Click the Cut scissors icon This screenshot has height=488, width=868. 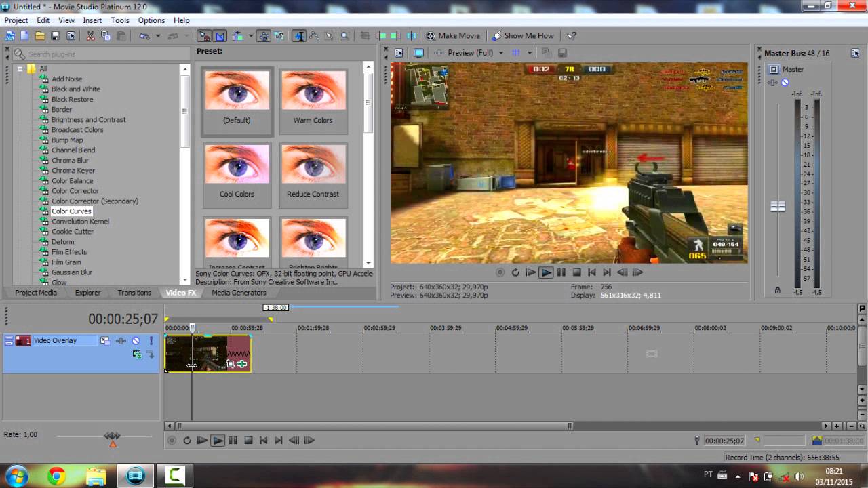[x=90, y=36]
